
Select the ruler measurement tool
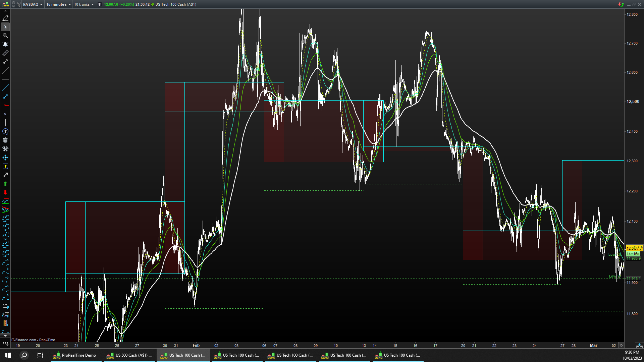click(5, 53)
